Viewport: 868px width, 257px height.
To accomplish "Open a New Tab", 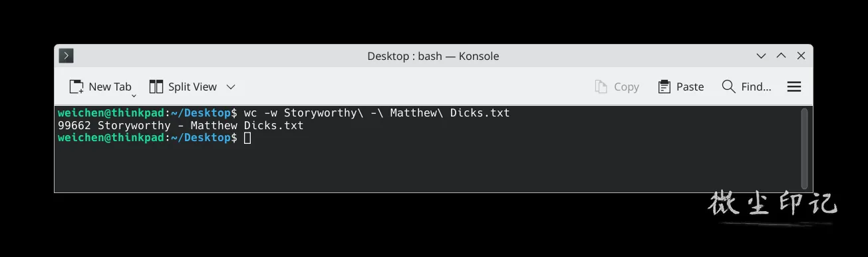I will click(x=100, y=87).
